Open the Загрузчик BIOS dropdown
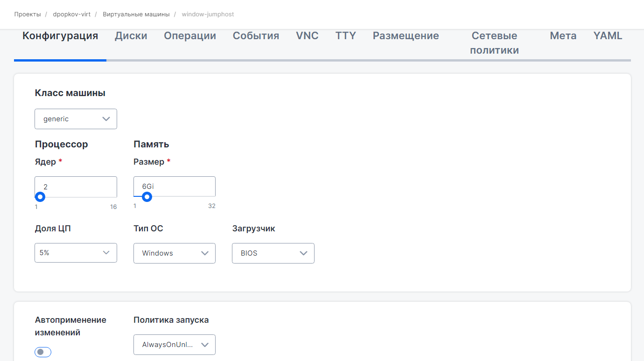The height and width of the screenshot is (361, 644). pyautogui.click(x=273, y=253)
